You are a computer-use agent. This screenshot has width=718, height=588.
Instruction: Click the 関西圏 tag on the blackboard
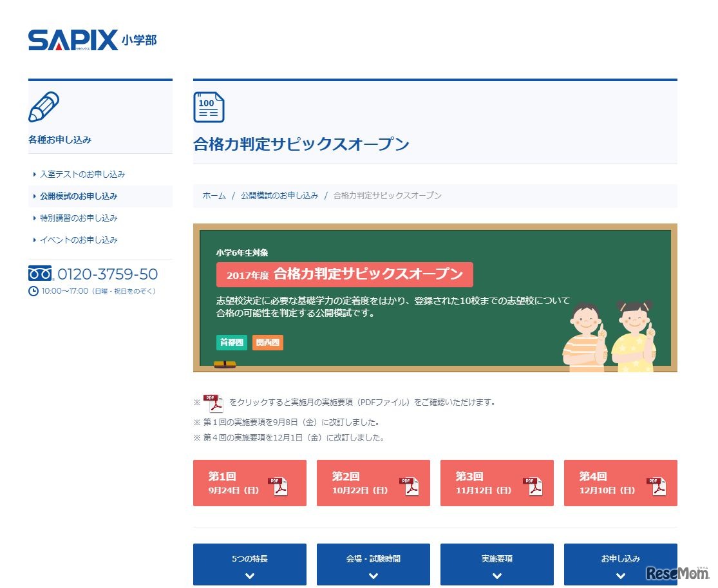click(268, 343)
